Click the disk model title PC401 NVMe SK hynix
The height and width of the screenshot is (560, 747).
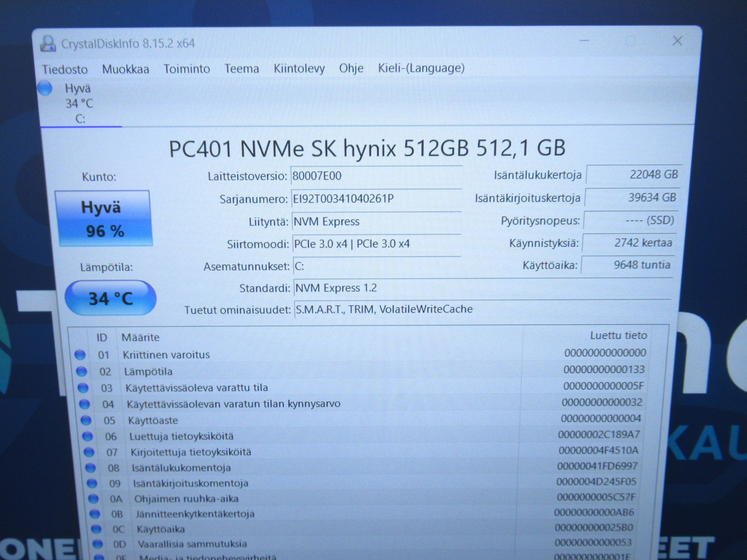click(x=367, y=148)
